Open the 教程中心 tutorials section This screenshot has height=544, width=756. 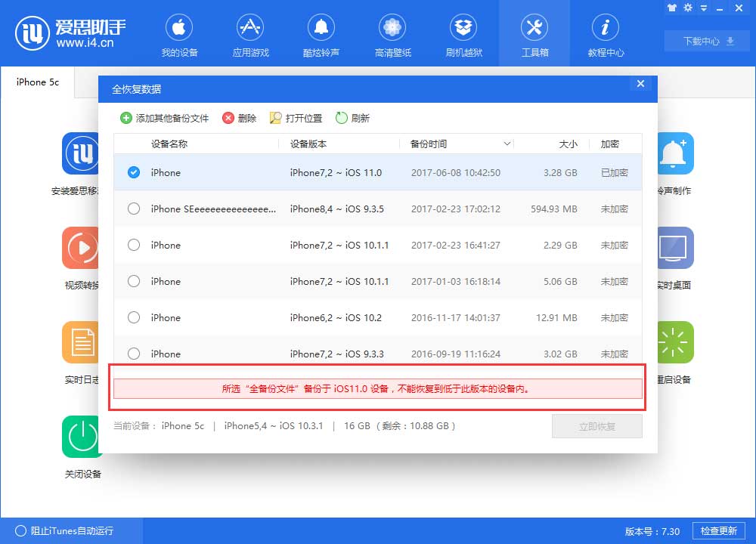point(606,33)
